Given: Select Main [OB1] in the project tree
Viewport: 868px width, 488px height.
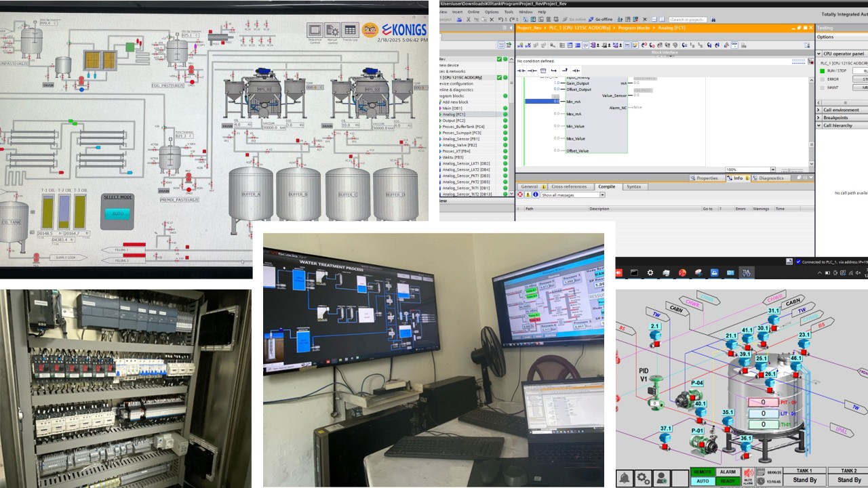Looking at the screenshot, I should 452,108.
